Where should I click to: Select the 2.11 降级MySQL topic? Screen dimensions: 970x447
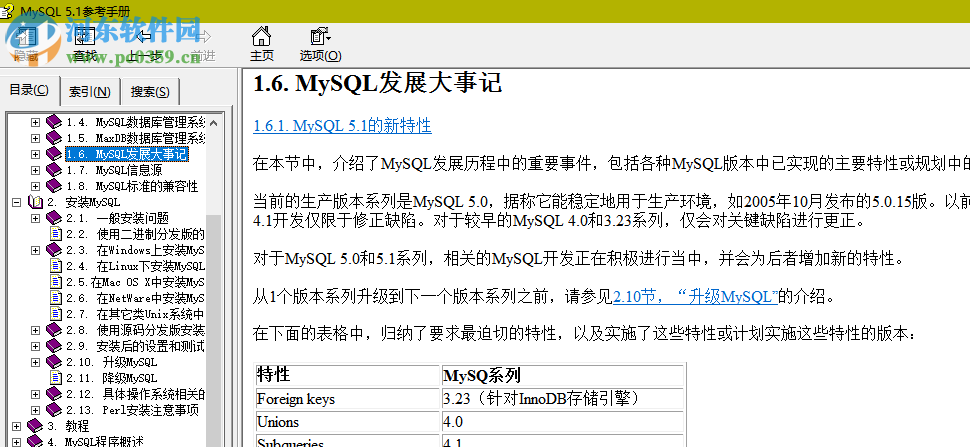pyautogui.click(x=111, y=378)
